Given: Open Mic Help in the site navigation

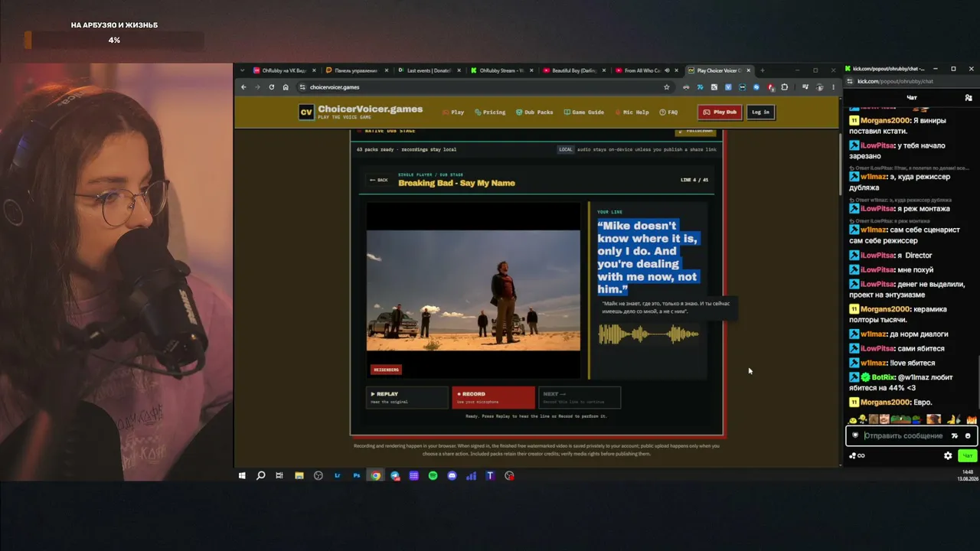Looking at the screenshot, I should coord(632,112).
